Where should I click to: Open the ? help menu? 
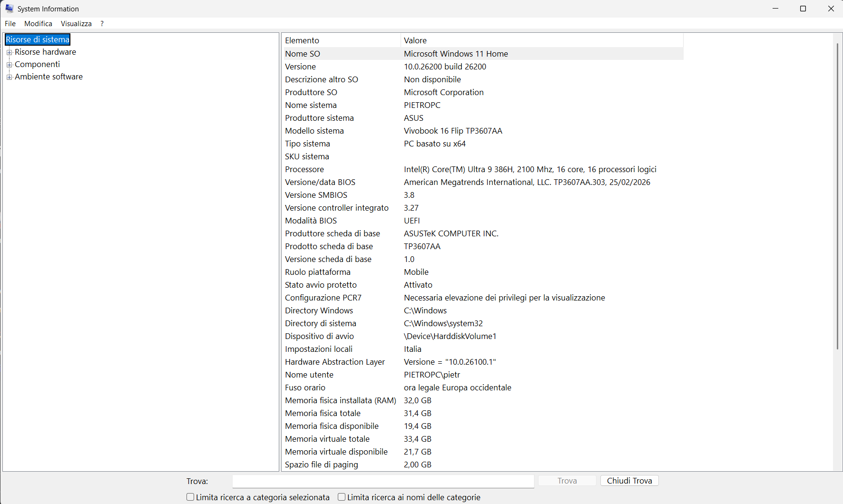click(x=102, y=23)
